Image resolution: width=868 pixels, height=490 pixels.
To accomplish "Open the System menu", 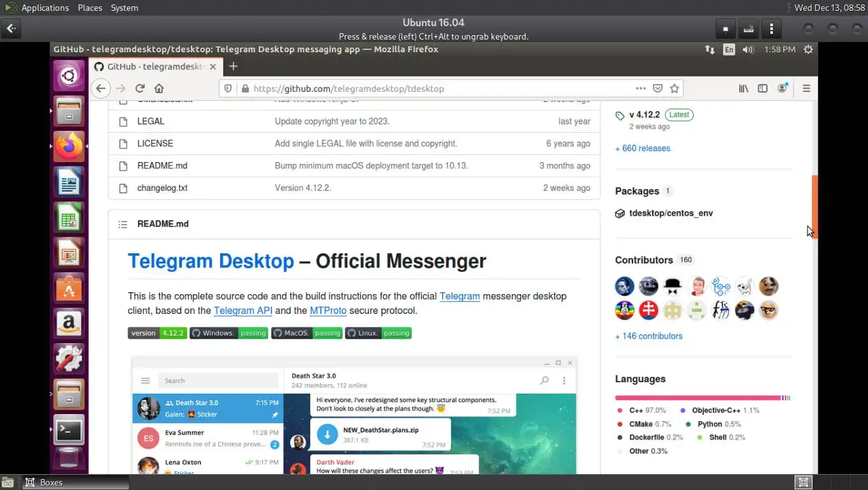I will click(x=124, y=8).
